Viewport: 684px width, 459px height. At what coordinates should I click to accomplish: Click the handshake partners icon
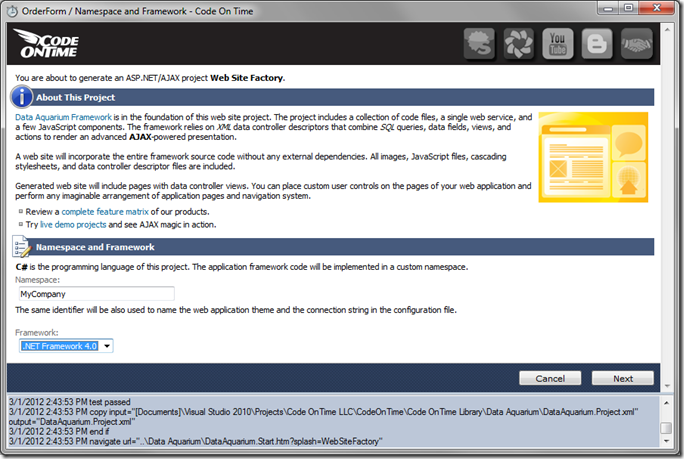(636, 44)
